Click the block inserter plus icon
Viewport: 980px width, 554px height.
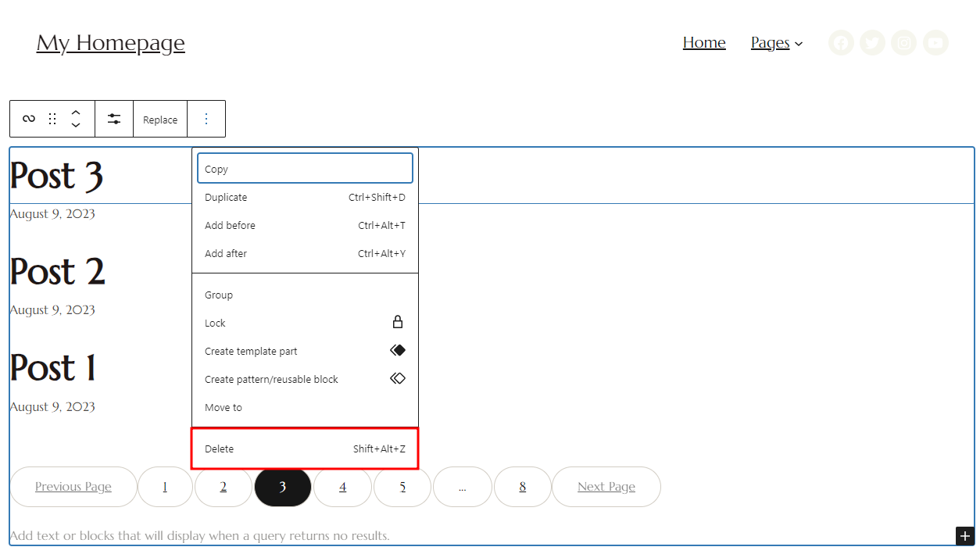(x=965, y=536)
